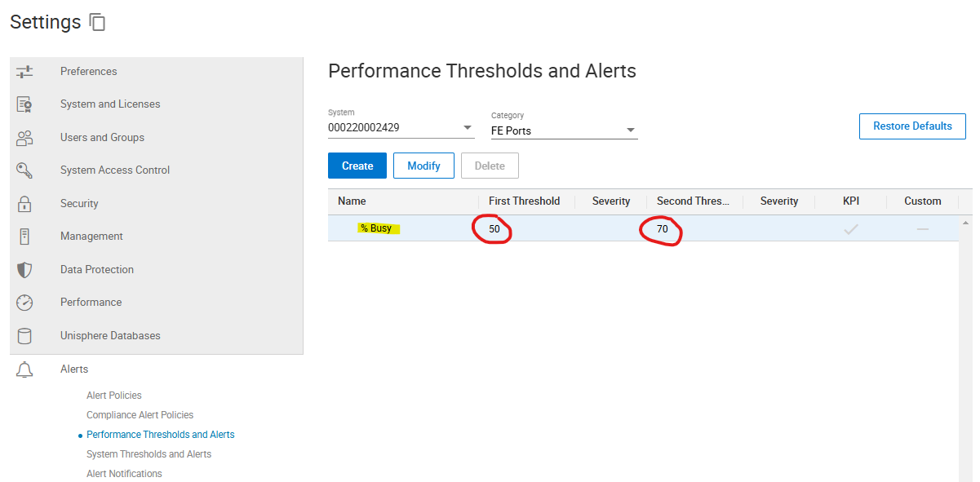This screenshot has height=482, width=980.
Task: Select System Thresholds and Alerts menu item
Action: coord(149,454)
